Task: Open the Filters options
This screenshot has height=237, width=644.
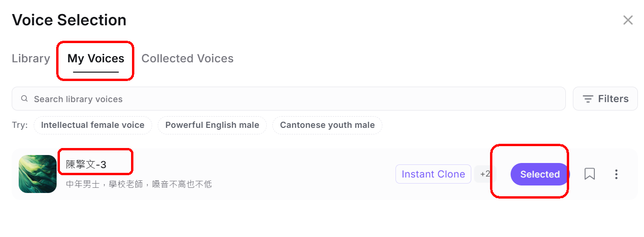Action: click(605, 99)
